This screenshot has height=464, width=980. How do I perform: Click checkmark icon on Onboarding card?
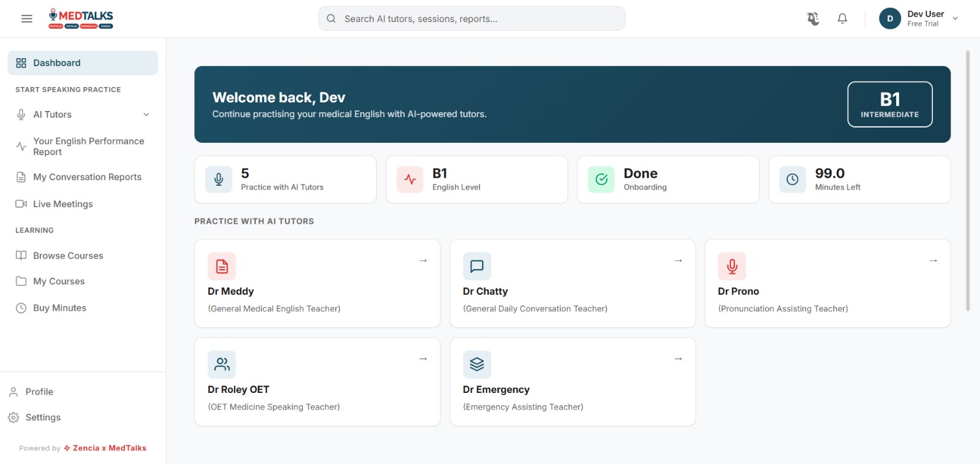coord(601,180)
